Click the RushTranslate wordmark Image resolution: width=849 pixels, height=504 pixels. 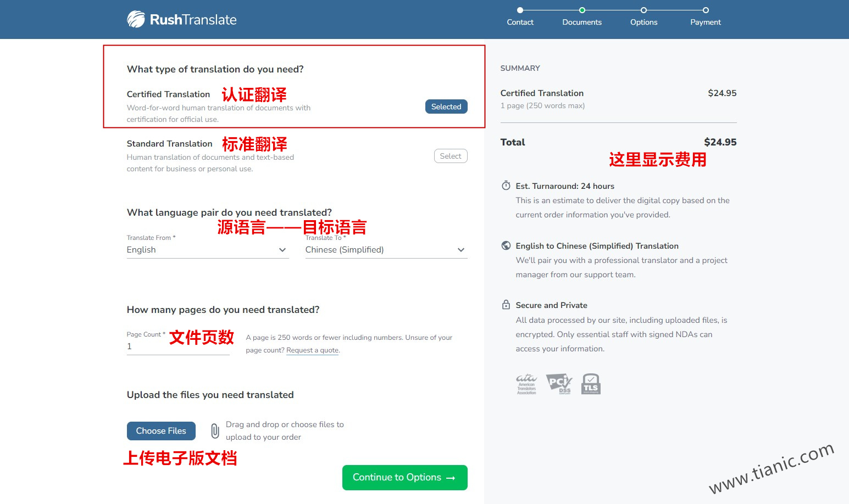(x=193, y=20)
